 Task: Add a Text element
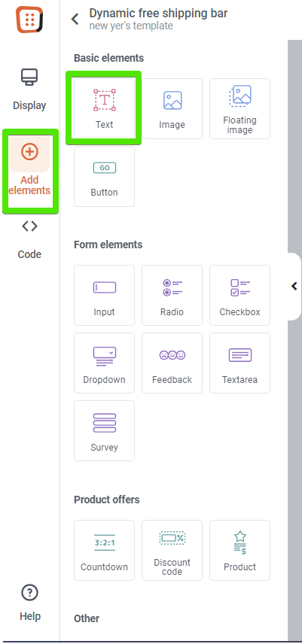pyautogui.click(x=105, y=108)
